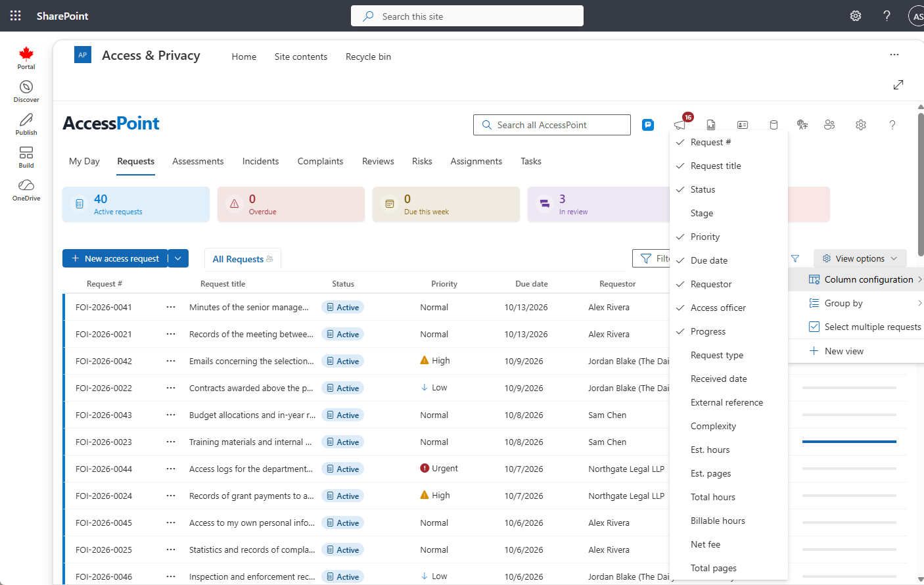
Task: Open row menu for FOI-2026-0042
Action: point(171,361)
